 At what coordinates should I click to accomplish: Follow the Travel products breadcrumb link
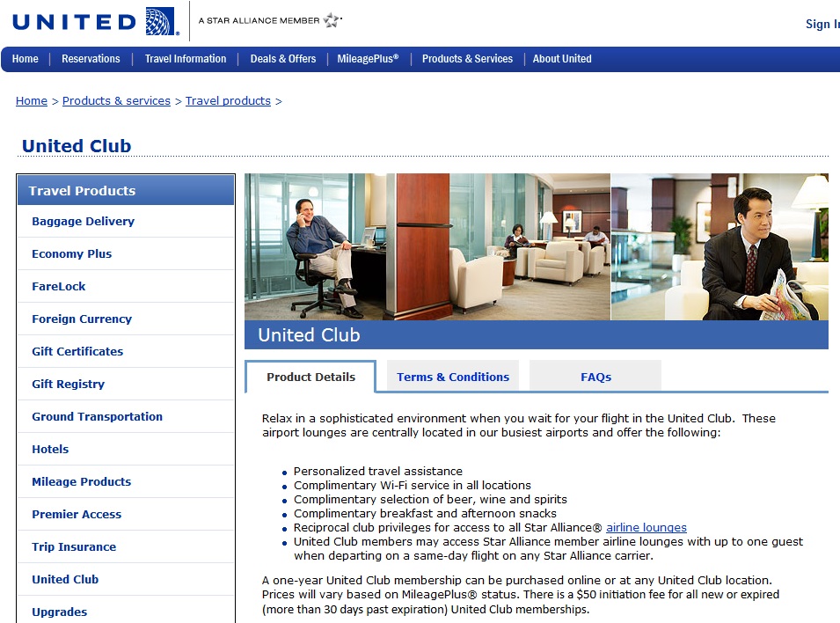pos(228,101)
